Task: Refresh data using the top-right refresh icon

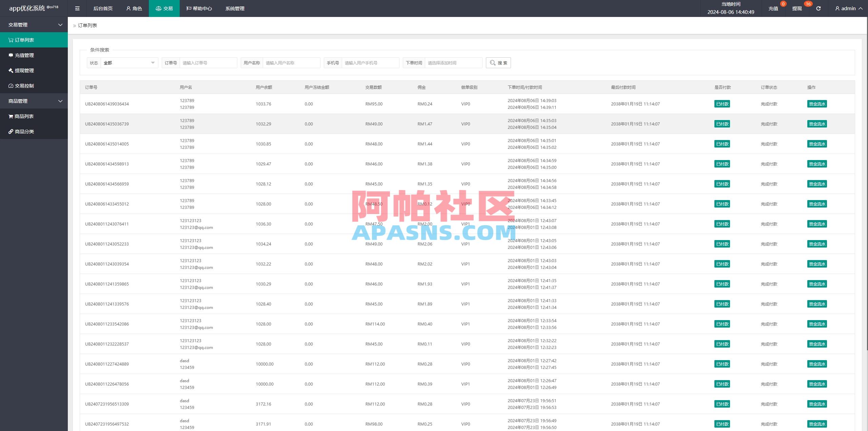Action: click(818, 8)
